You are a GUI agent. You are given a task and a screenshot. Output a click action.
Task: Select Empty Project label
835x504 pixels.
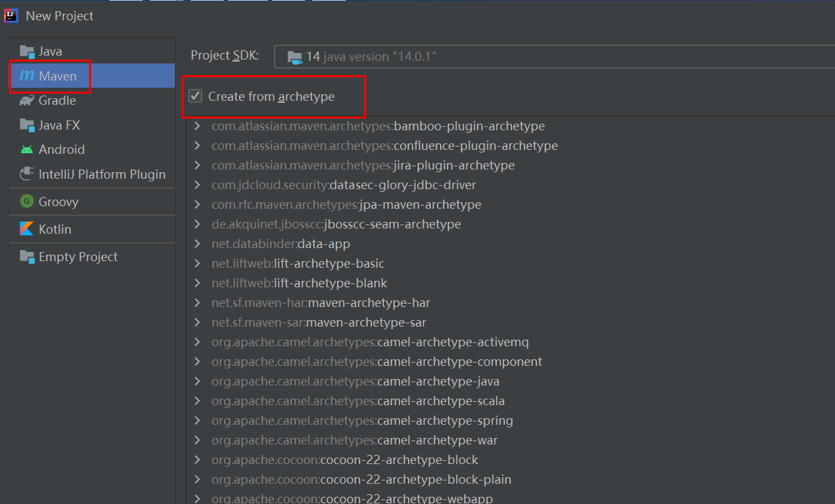[78, 257]
